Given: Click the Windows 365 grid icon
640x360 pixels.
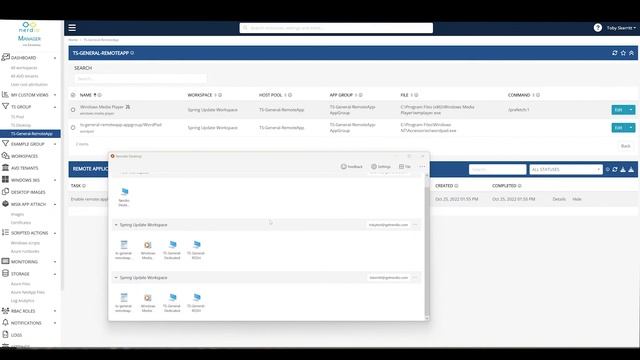Looking at the screenshot, I should pos(5,180).
